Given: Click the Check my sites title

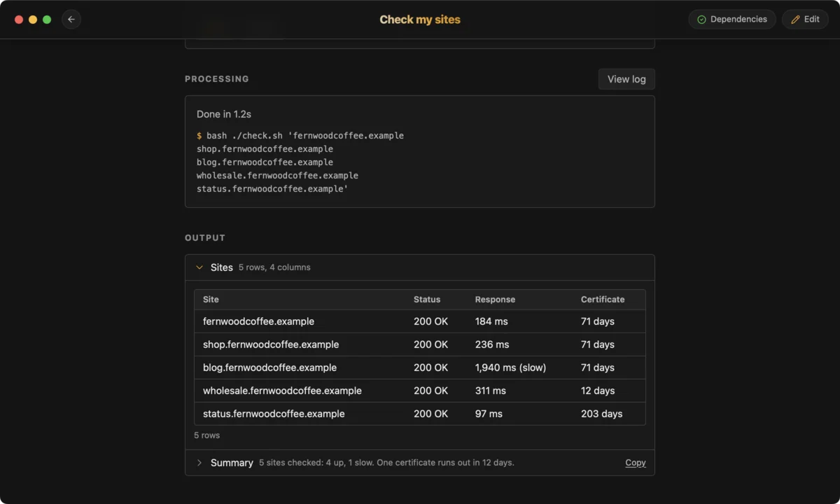Looking at the screenshot, I should point(420,20).
